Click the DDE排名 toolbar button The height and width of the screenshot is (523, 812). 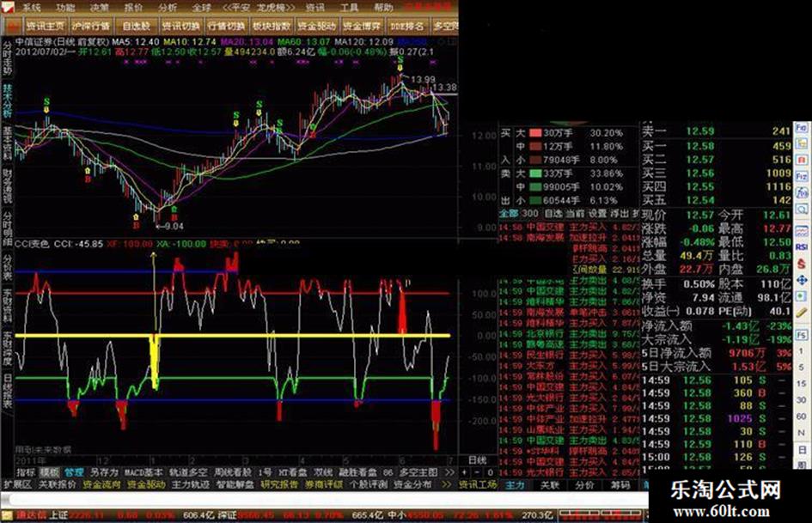click(x=407, y=26)
